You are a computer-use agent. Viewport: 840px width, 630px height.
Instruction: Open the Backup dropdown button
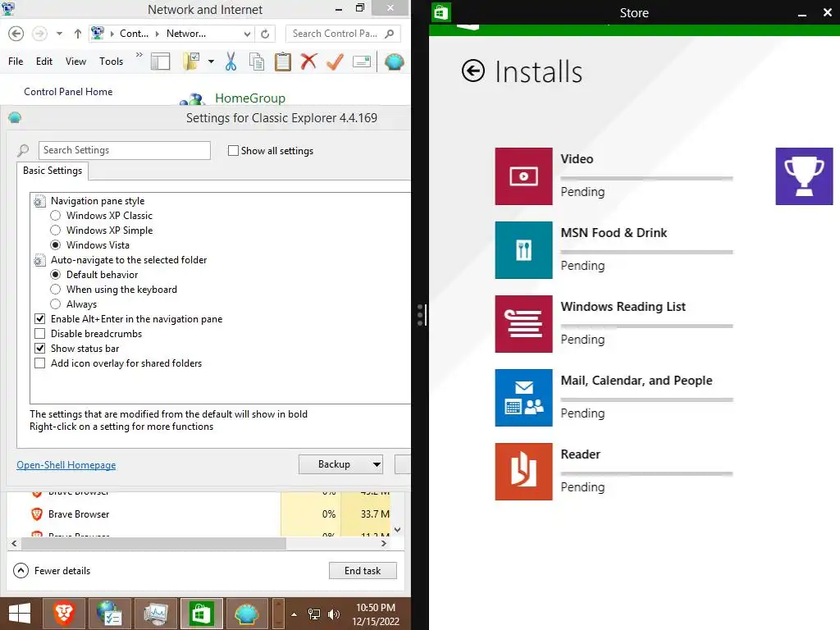click(340, 464)
